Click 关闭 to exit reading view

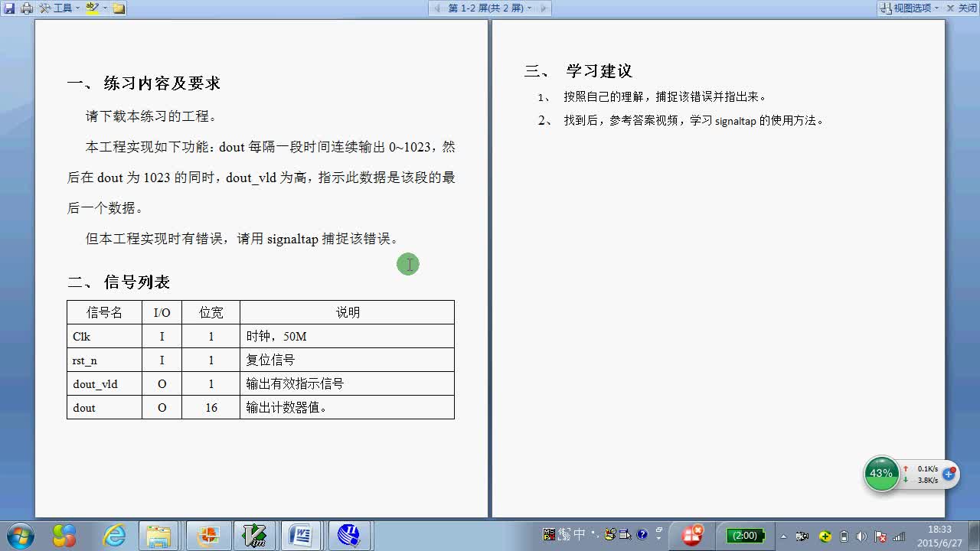coord(961,8)
